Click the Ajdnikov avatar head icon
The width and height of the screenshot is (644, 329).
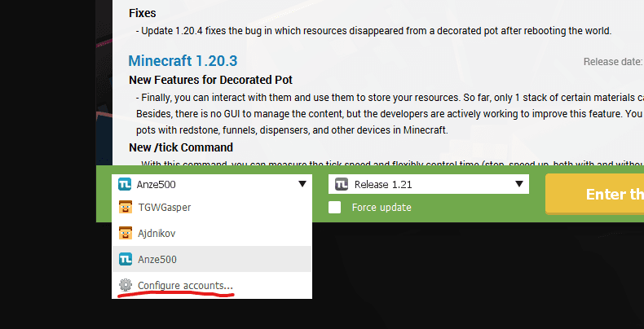(126, 234)
